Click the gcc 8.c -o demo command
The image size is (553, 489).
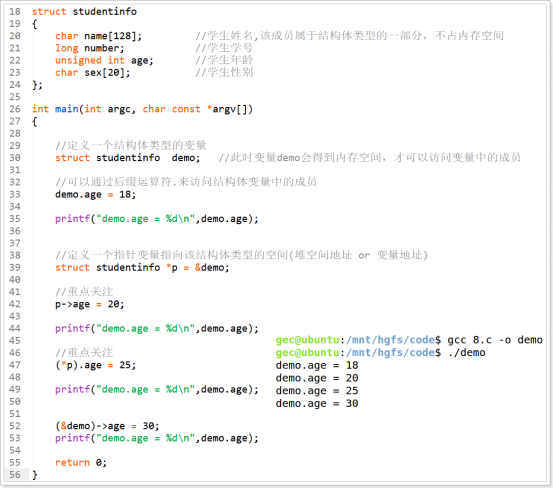pos(495,340)
